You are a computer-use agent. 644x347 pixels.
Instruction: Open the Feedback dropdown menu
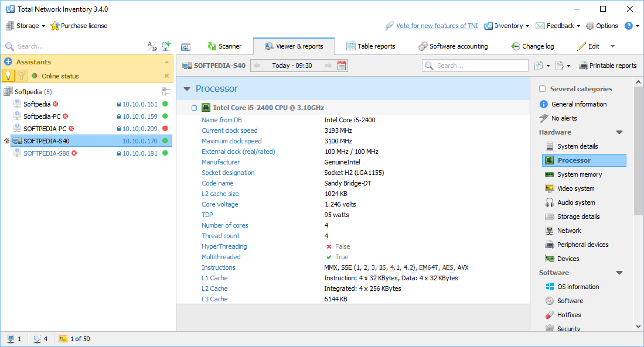558,26
